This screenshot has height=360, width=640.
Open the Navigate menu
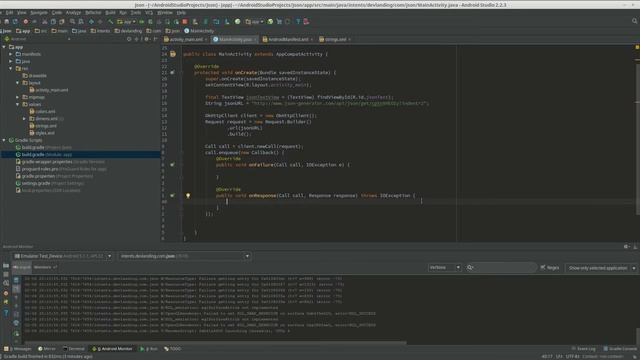pyautogui.click(x=39, y=13)
